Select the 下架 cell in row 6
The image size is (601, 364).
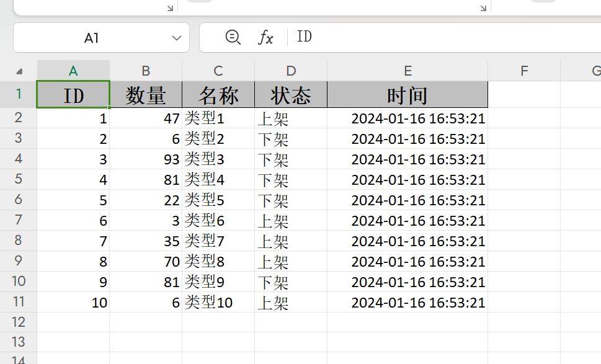[x=291, y=200]
